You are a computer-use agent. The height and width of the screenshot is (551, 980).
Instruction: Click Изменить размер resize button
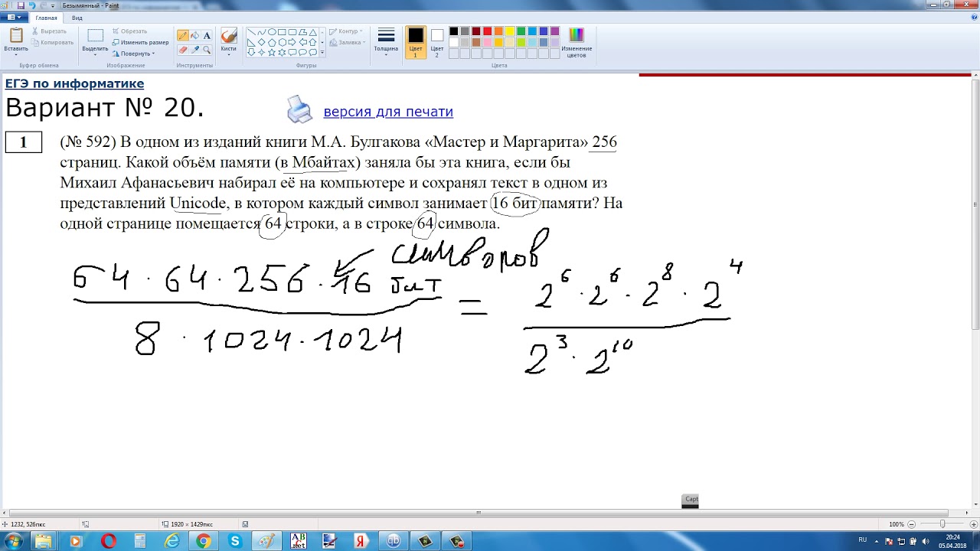[x=140, y=42]
